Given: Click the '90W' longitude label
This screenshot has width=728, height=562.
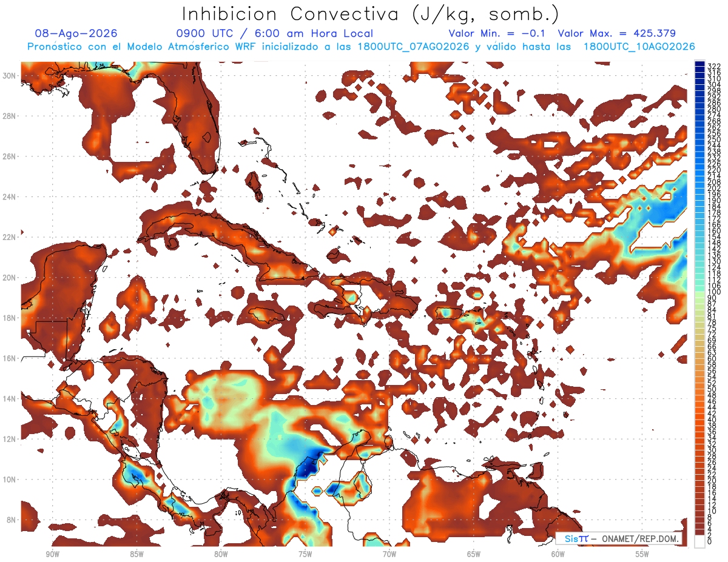Looking at the screenshot, I should tap(52, 554).
